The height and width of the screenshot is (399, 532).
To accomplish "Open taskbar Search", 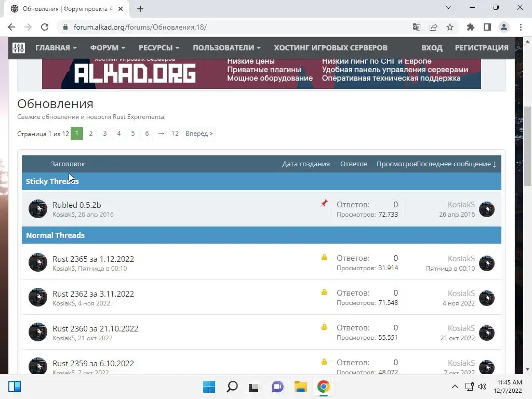I will (232, 387).
